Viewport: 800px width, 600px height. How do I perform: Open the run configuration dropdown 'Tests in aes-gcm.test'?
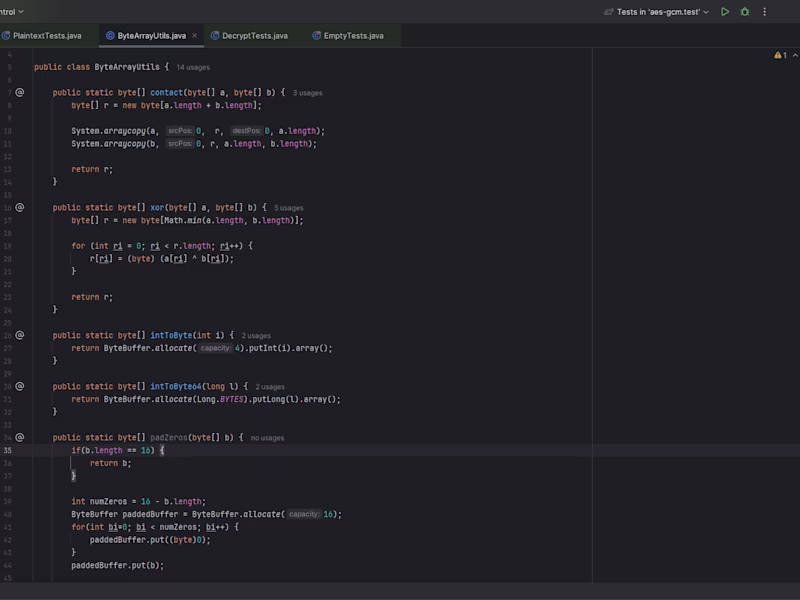(x=656, y=12)
